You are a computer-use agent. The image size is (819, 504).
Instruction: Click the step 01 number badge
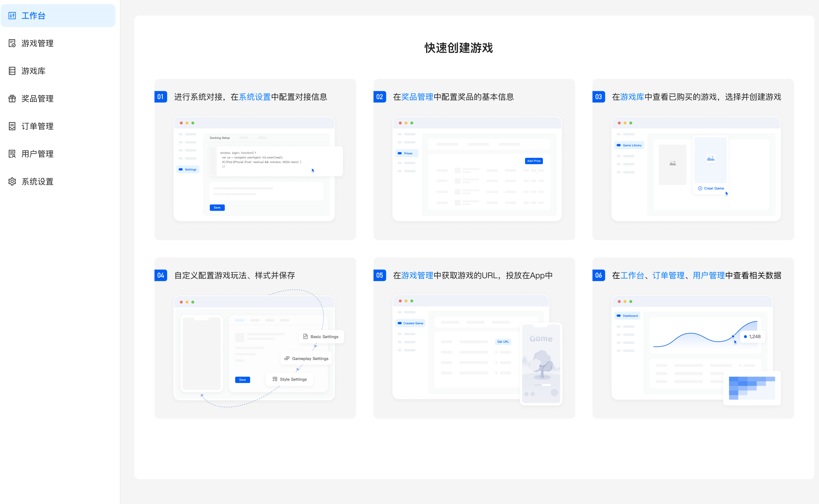161,97
